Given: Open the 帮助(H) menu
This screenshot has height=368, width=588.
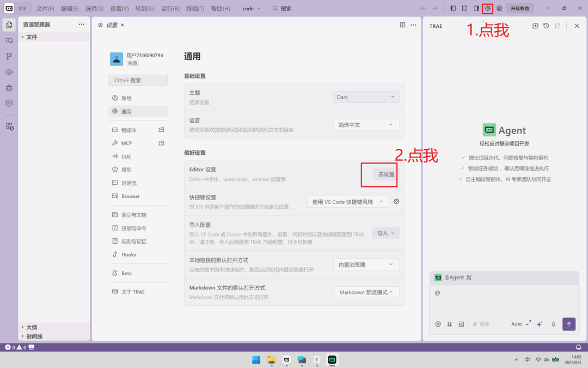Looking at the screenshot, I should coord(220,8).
